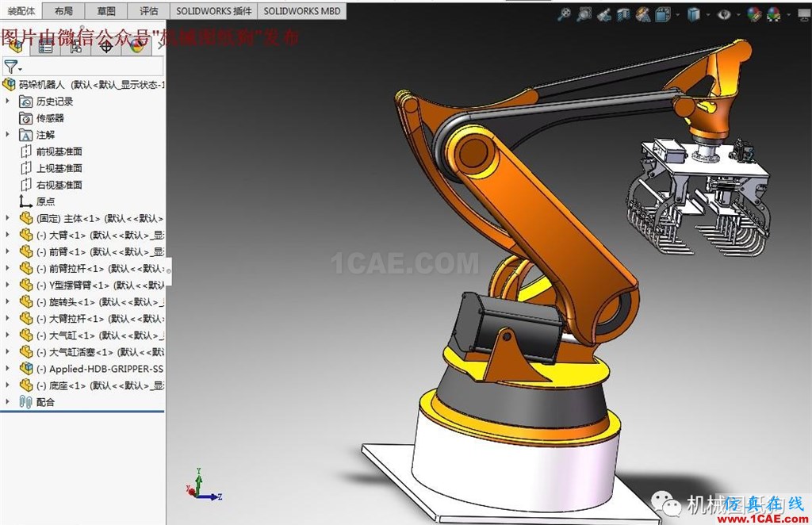Select 原点 origin item
The height and width of the screenshot is (525, 812).
click(37, 201)
